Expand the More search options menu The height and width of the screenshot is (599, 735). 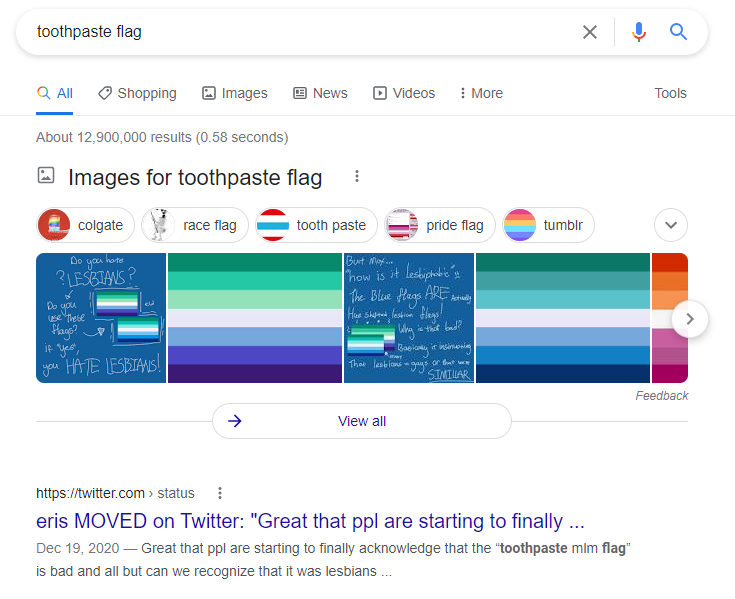(481, 93)
